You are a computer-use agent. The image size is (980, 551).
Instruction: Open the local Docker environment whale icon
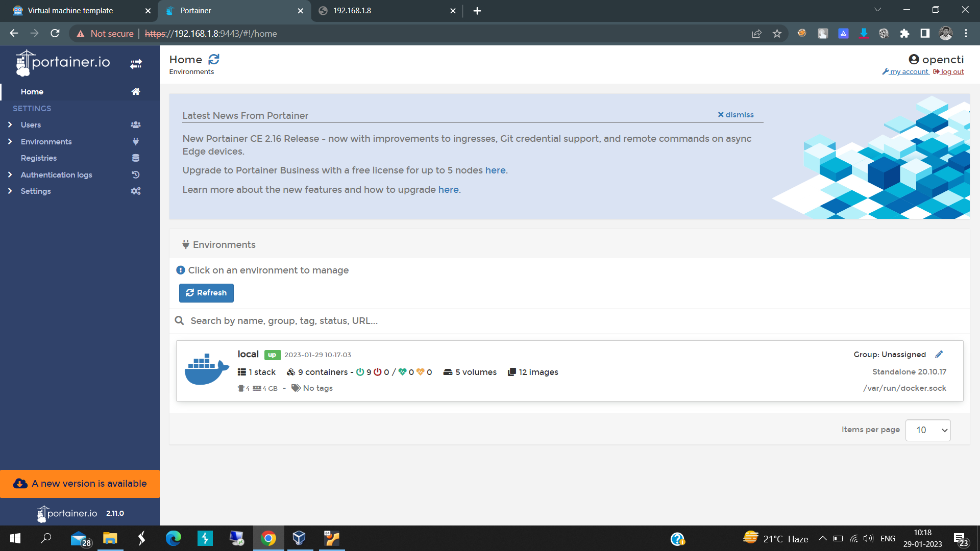click(206, 369)
